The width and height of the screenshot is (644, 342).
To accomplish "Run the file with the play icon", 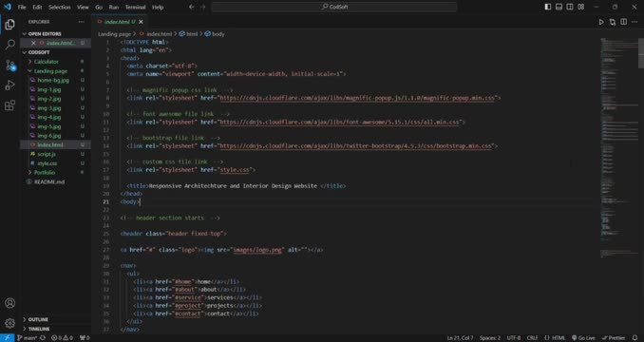I will tap(601, 22).
